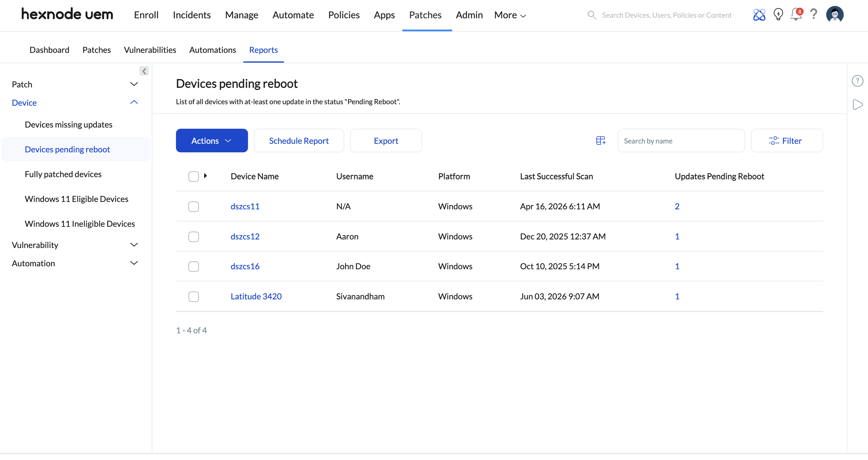Select the Reports tab
This screenshot has height=460, width=868.
263,50
